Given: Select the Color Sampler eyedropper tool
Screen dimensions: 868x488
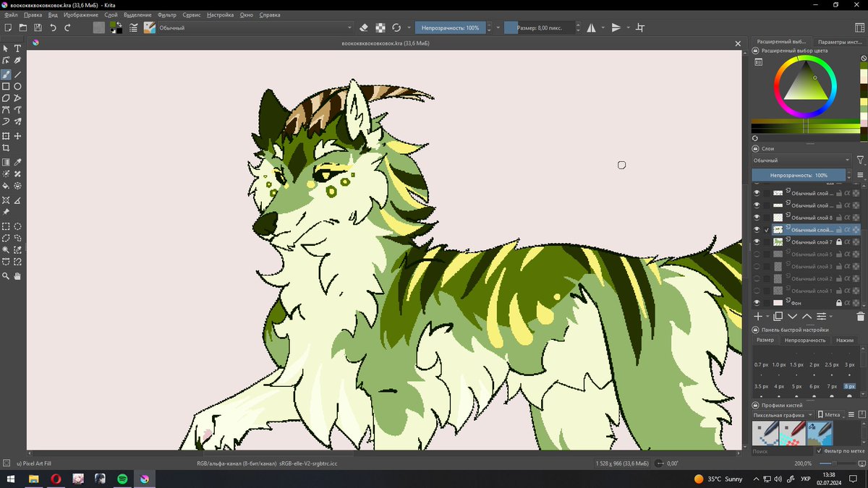Looking at the screenshot, I should pos(18,163).
